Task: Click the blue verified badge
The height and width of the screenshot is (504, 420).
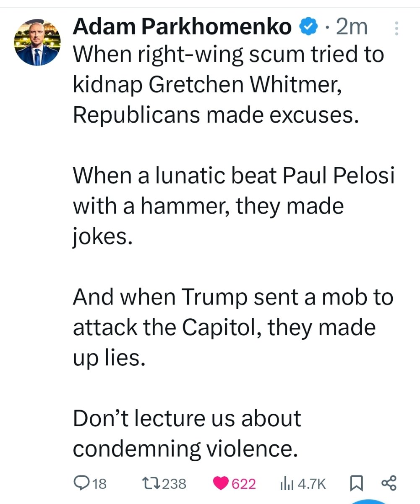Action: 307,28
